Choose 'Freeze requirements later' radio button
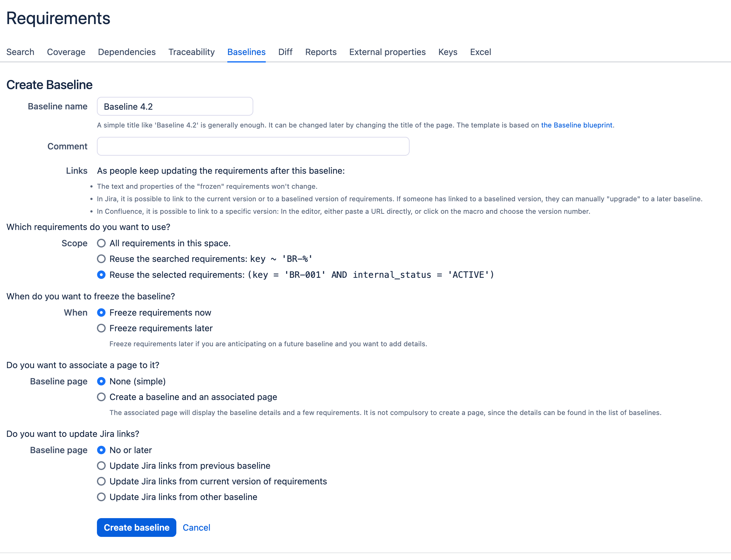The image size is (731, 560). coord(101,328)
